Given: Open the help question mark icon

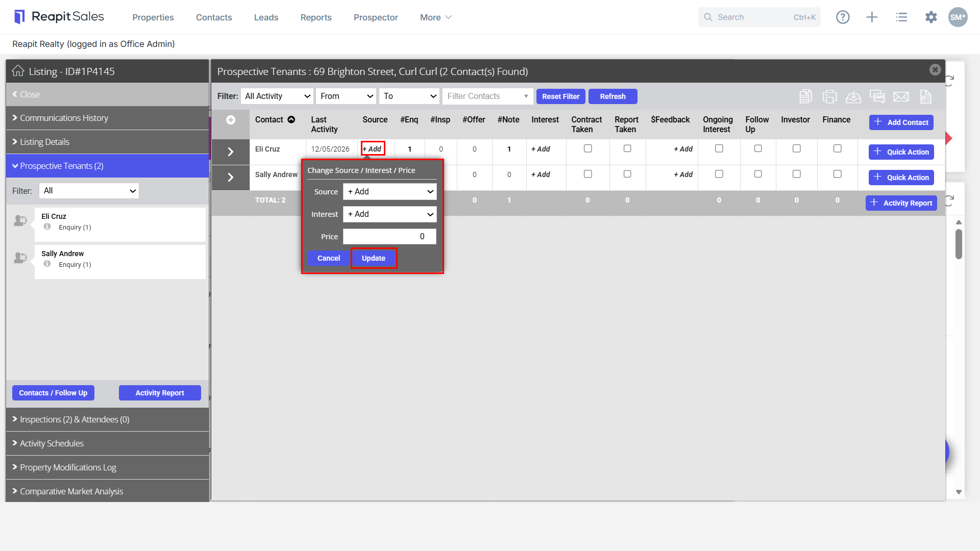Looking at the screenshot, I should (x=843, y=17).
